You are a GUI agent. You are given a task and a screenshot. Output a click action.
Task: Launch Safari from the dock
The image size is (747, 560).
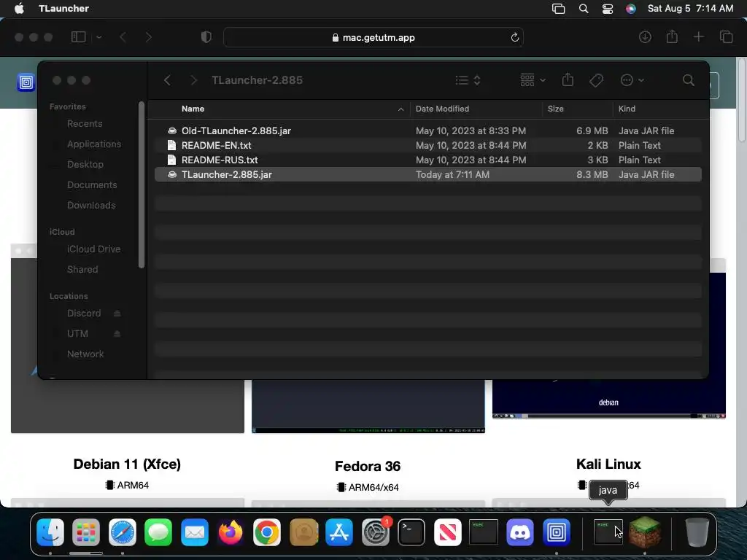coord(123,532)
